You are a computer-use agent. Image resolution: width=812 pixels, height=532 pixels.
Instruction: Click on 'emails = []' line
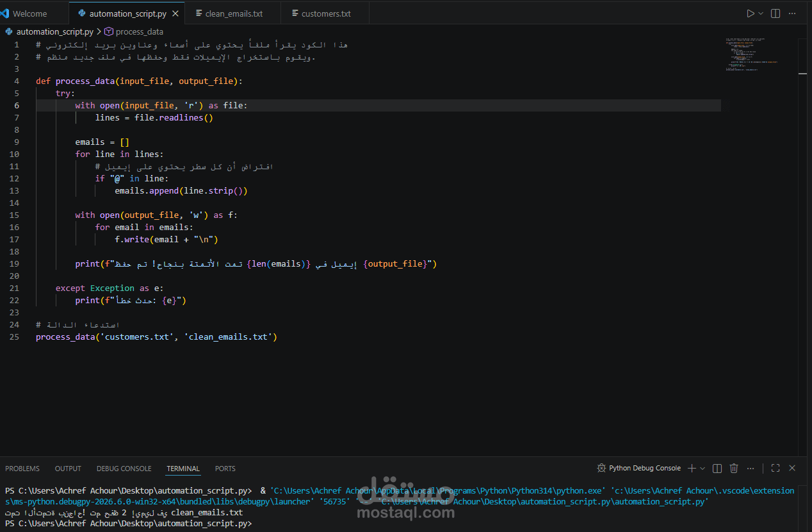click(102, 142)
